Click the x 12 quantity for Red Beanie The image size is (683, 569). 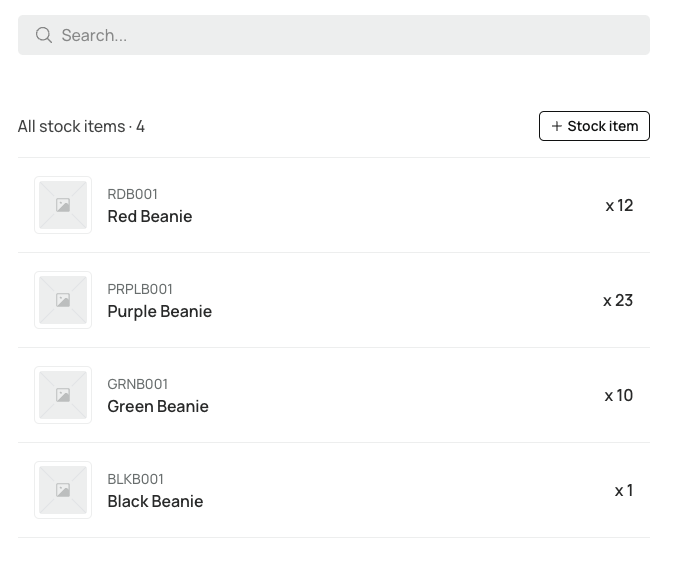click(x=619, y=205)
